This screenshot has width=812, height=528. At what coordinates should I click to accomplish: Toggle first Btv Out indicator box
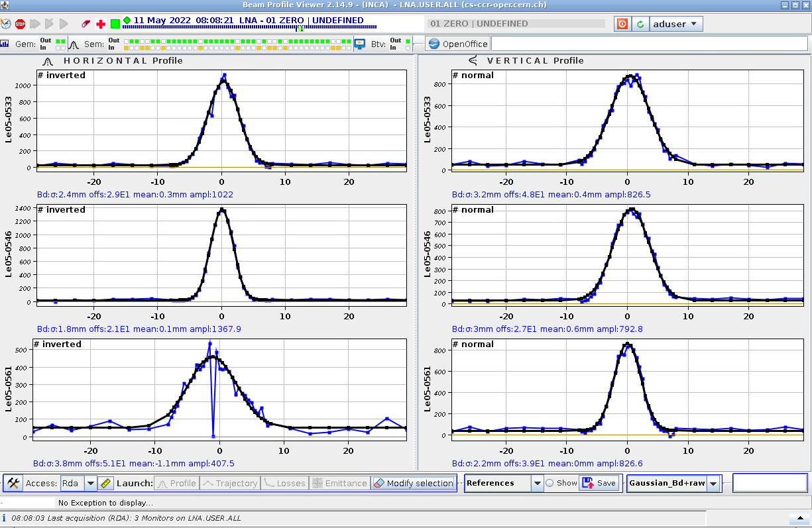[x=408, y=41]
